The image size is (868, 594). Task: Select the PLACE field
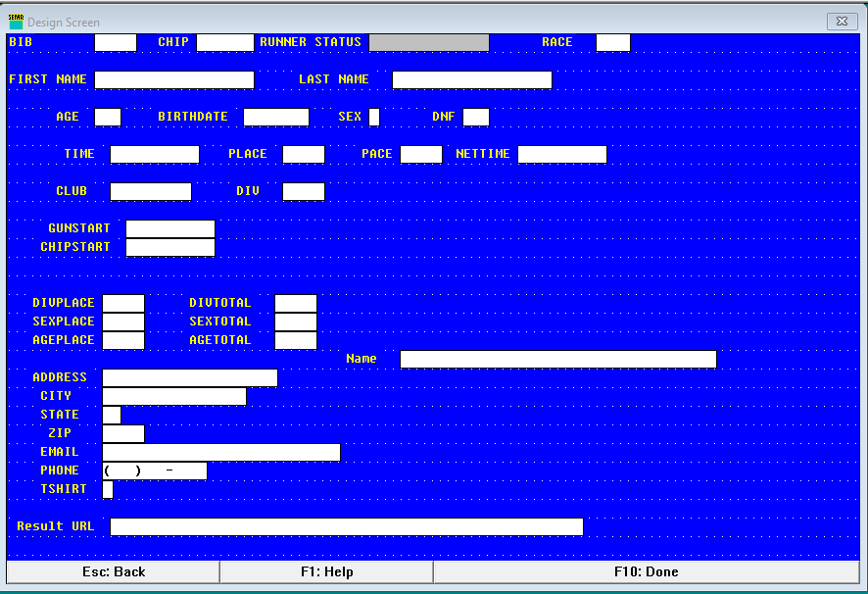coord(304,154)
